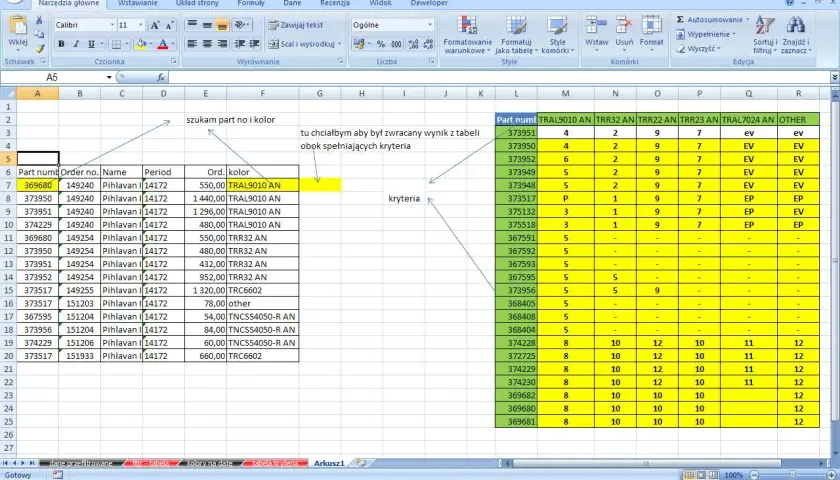Open the Autosumowanie dropdown arrow

point(747,20)
